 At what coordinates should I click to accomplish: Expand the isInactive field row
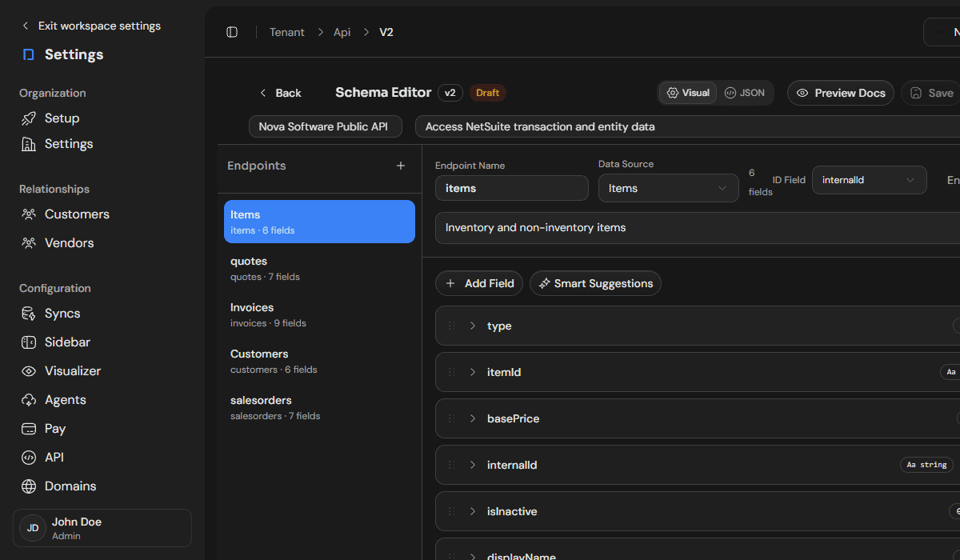point(472,511)
